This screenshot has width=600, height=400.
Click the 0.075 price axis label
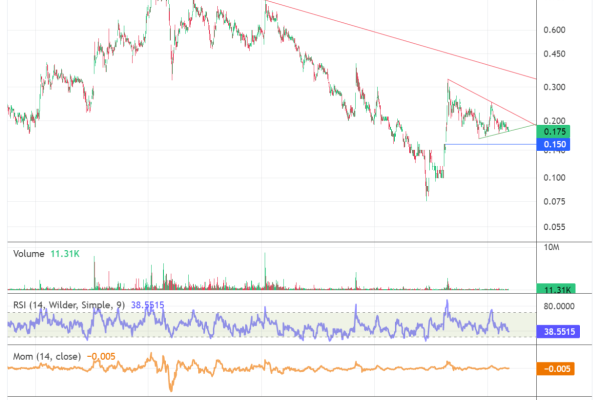coord(554,201)
